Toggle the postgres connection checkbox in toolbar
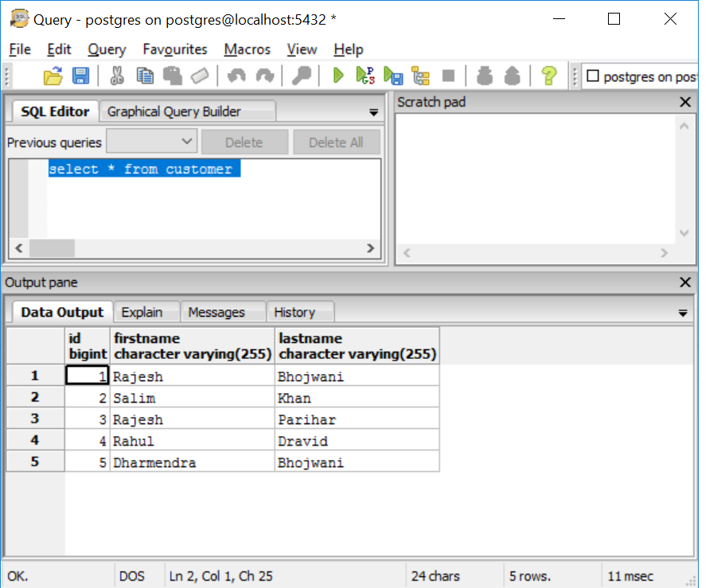Screen dimensions: 725x588 tap(593, 76)
